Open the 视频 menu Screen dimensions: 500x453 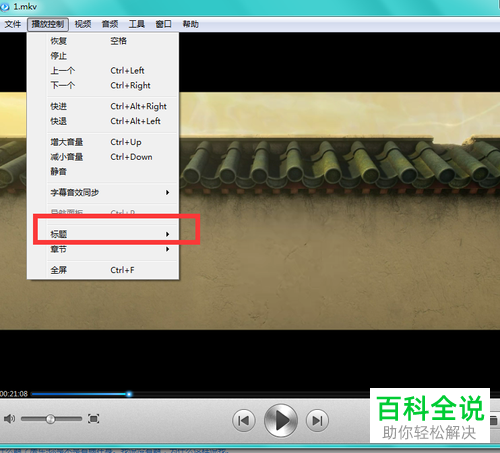[83, 24]
